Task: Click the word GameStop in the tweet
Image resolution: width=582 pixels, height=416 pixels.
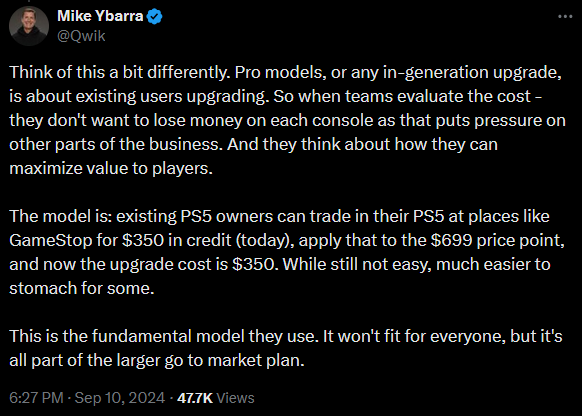Action: click(50, 240)
